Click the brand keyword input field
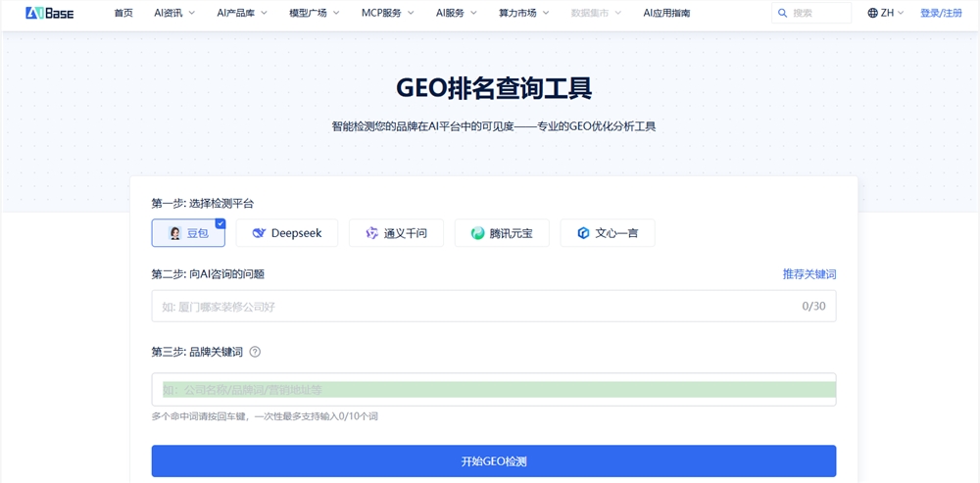980x483 pixels. point(493,389)
